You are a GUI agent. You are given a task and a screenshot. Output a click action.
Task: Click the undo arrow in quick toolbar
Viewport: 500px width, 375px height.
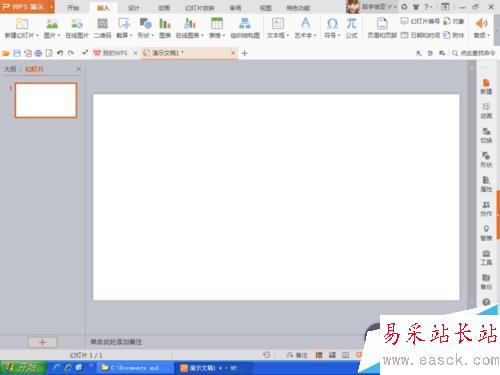pyautogui.click(x=60, y=53)
